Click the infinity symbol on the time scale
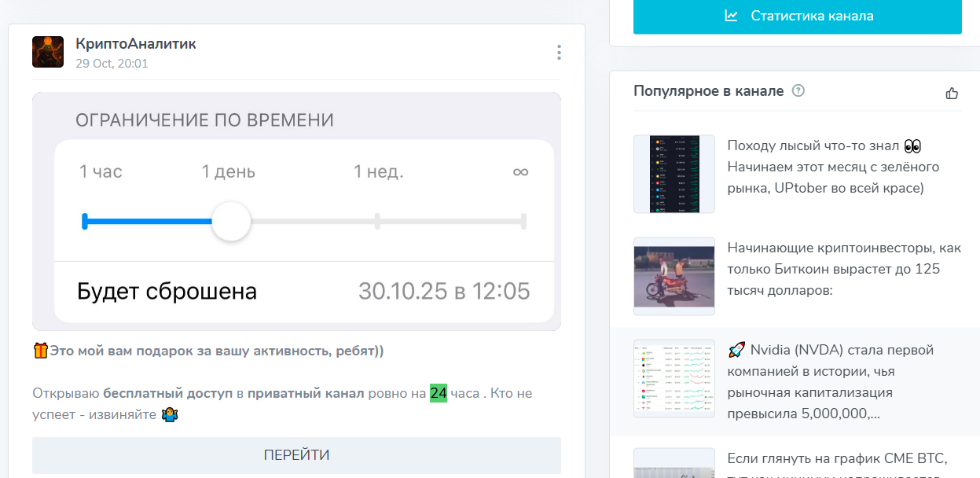The height and width of the screenshot is (478, 980). tap(521, 171)
